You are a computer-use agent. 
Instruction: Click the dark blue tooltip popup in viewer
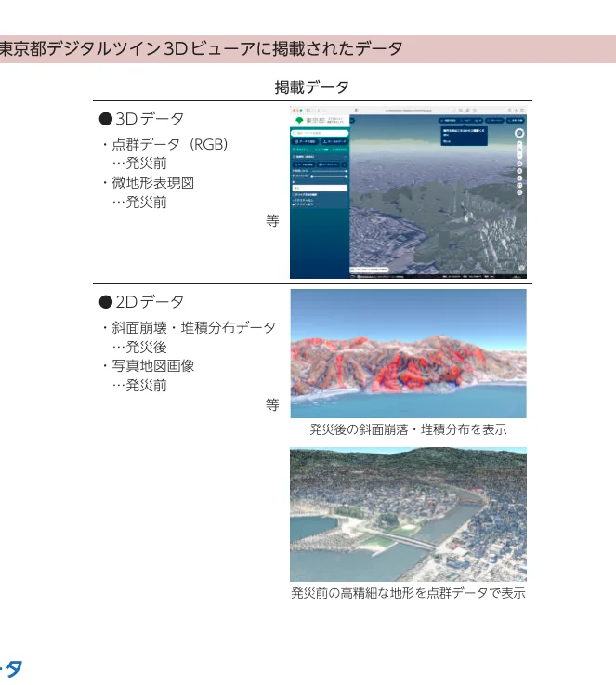(464, 136)
